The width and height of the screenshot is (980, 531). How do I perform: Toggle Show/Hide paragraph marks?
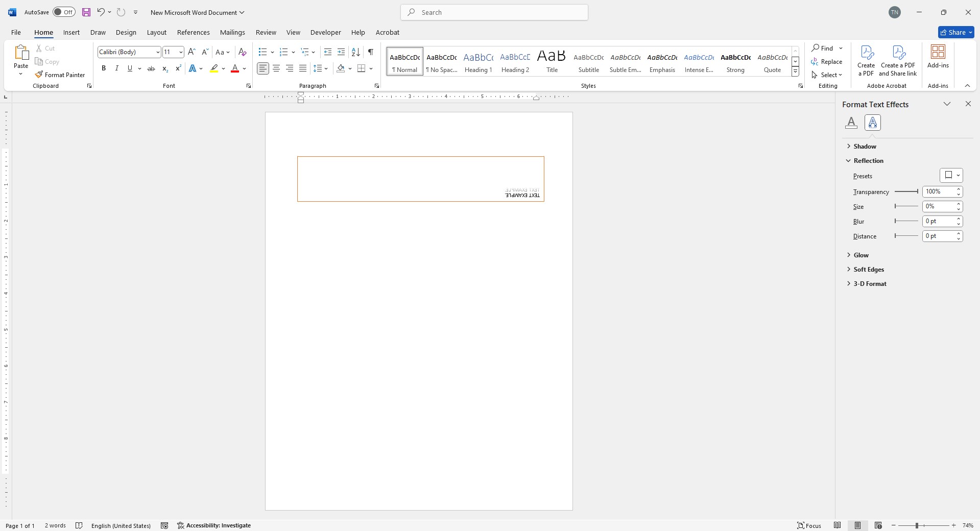[x=371, y=52]
